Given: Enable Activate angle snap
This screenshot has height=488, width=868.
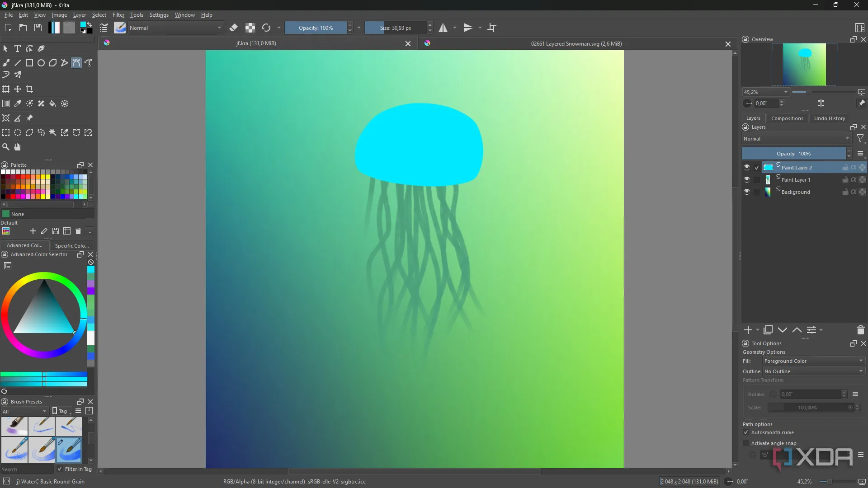Looking at the screenshot, I should point(746,443).
